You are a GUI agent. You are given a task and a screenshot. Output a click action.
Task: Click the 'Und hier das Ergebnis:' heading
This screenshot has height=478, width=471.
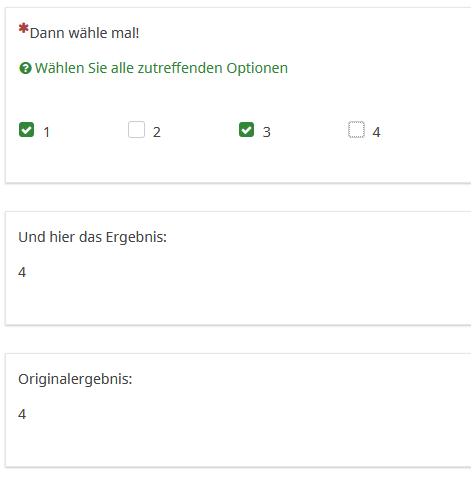[x=92, y=237]
